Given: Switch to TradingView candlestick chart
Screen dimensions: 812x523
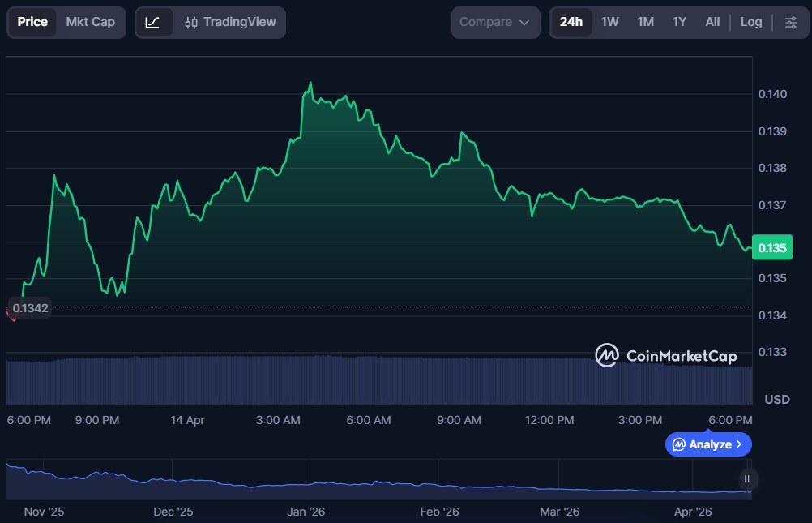Looking at the screenshot, I should click(x=229, y=23).
